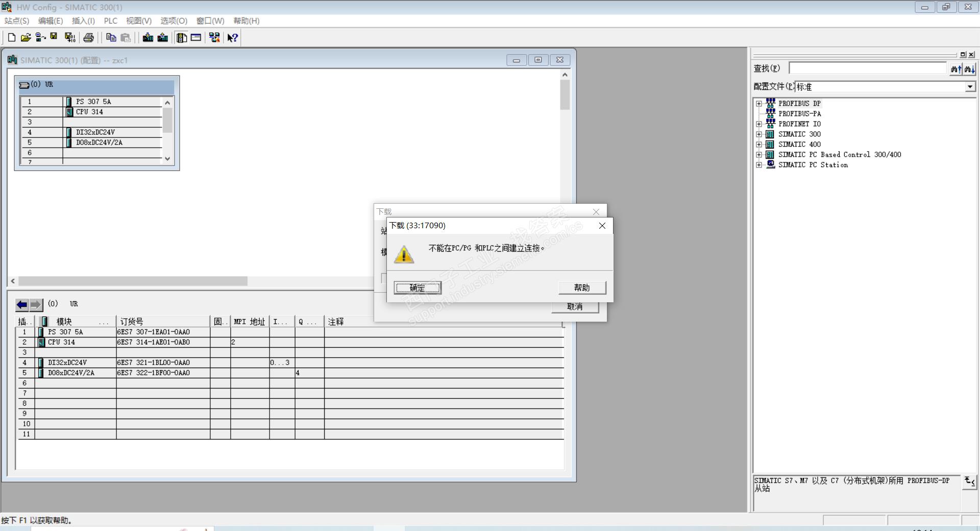Expand the SIMATIC PC Station catalog node
980x531 pixels.
[759, 165]
